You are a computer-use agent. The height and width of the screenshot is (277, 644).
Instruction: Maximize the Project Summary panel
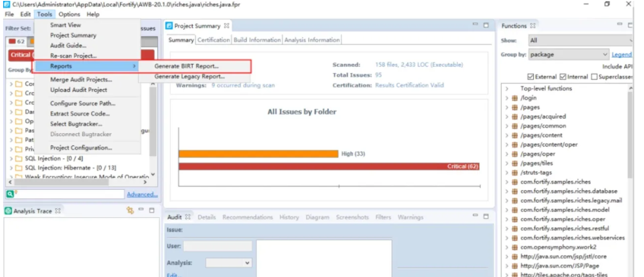(486, 25)
